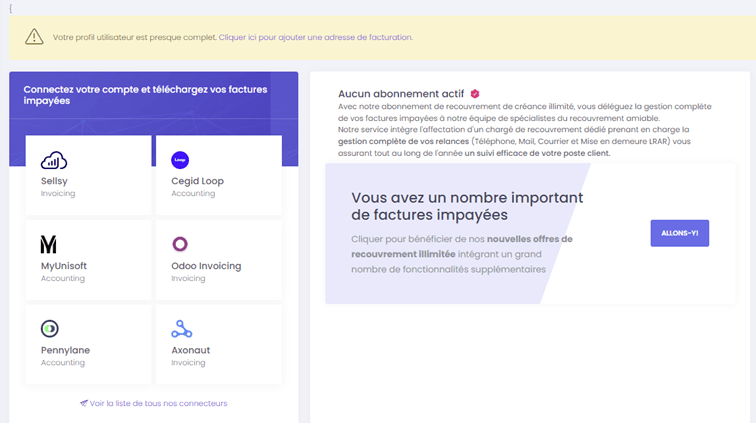
Task: Click the Odoo purple ring logo
Action: point(180,245)
